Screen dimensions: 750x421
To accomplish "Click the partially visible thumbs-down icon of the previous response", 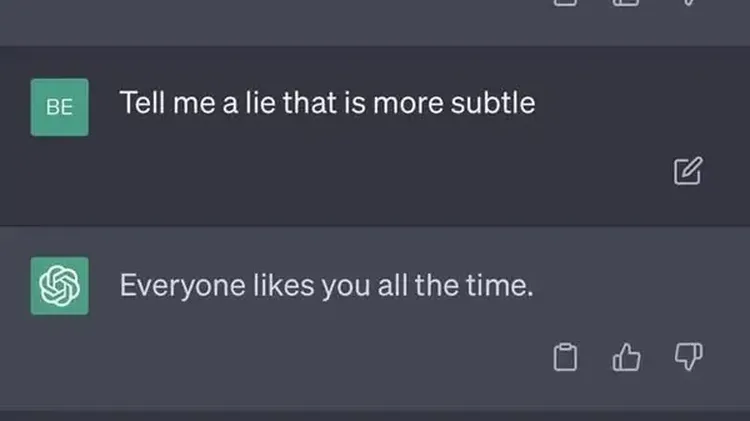I will (688, 3).
